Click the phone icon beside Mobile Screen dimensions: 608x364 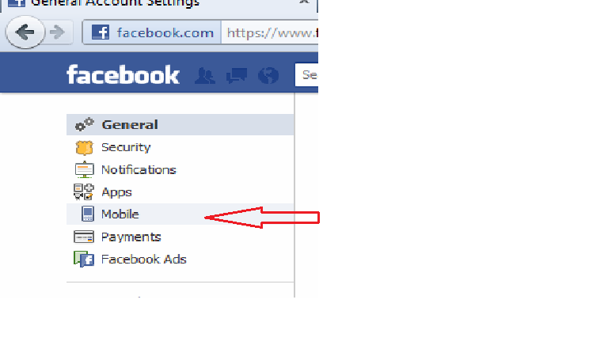pos(88,214)
